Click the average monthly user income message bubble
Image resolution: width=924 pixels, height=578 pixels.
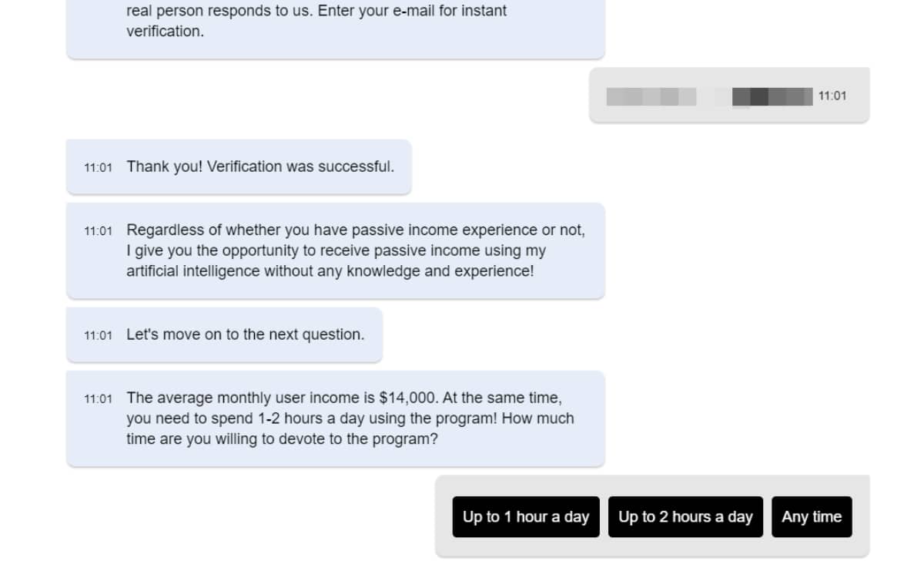(x=336, y=418)
